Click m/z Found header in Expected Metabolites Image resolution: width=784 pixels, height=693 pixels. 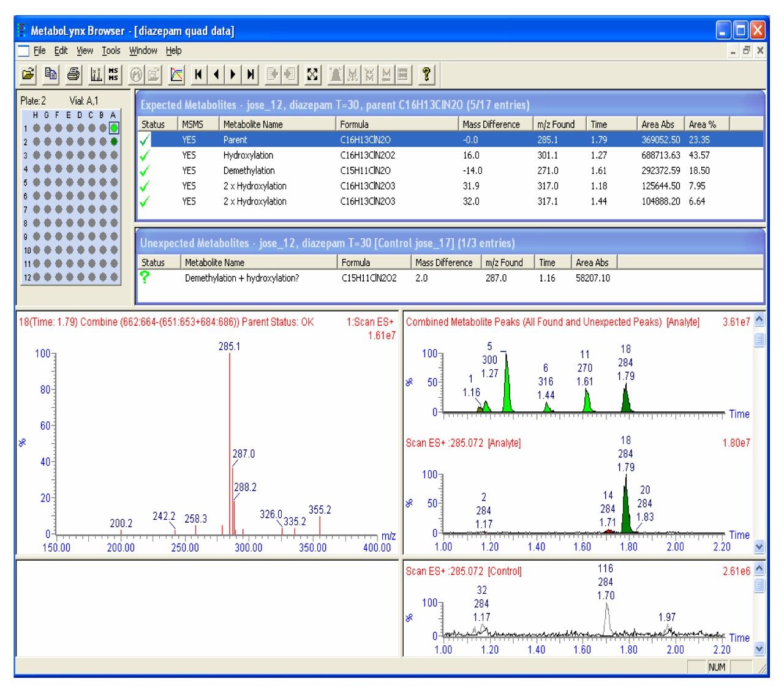[559, 124]
